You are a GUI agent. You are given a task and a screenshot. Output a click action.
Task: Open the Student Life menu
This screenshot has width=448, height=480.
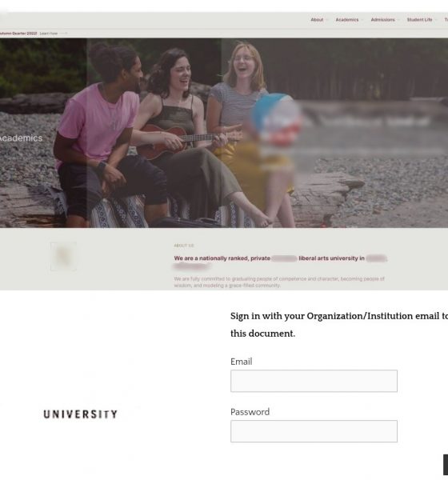(x=419, y=19)
